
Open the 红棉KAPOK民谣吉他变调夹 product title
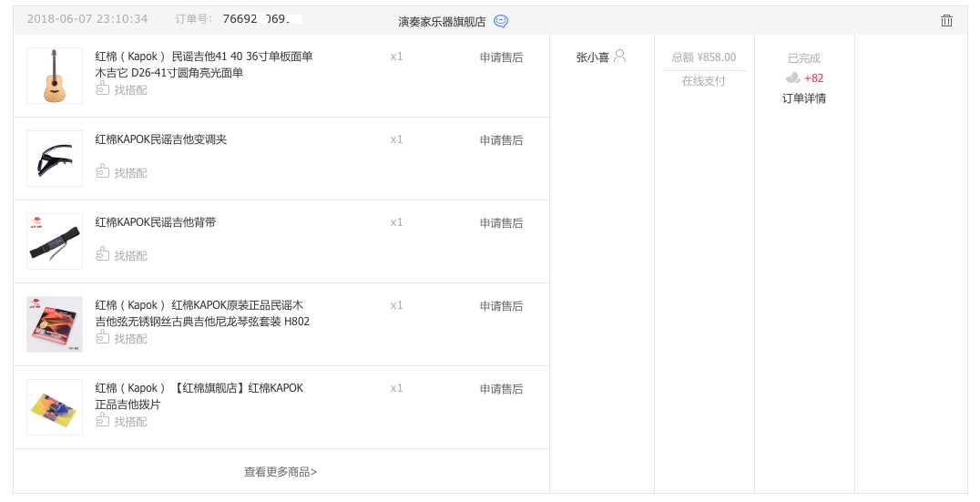[x=161, y=139]
